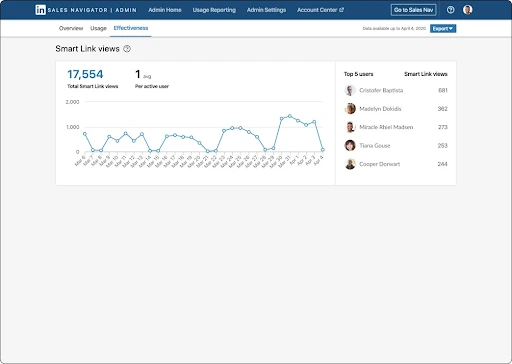Click the SALES NAVIGATOR | ADMIN title text
Image resolution: width=512 pixels, height=364 pixels.
click(92, 10)
